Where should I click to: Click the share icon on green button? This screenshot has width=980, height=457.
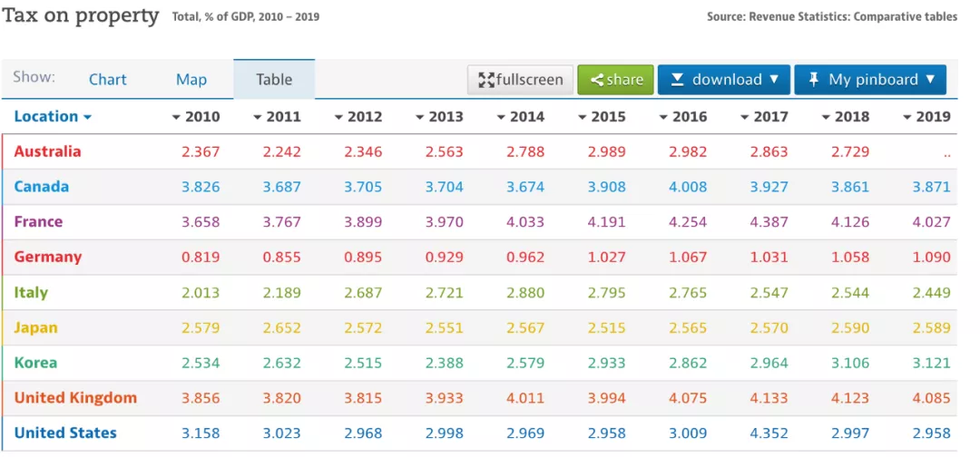(597, 80)
